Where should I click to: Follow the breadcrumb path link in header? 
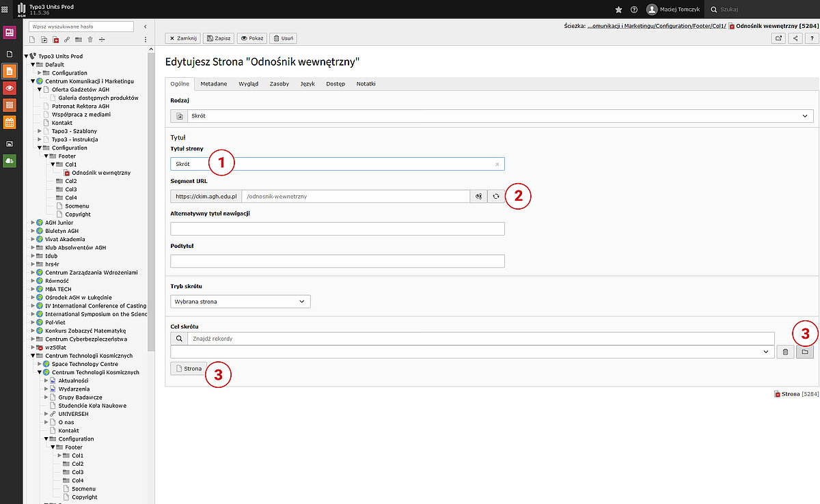(656, 26)
